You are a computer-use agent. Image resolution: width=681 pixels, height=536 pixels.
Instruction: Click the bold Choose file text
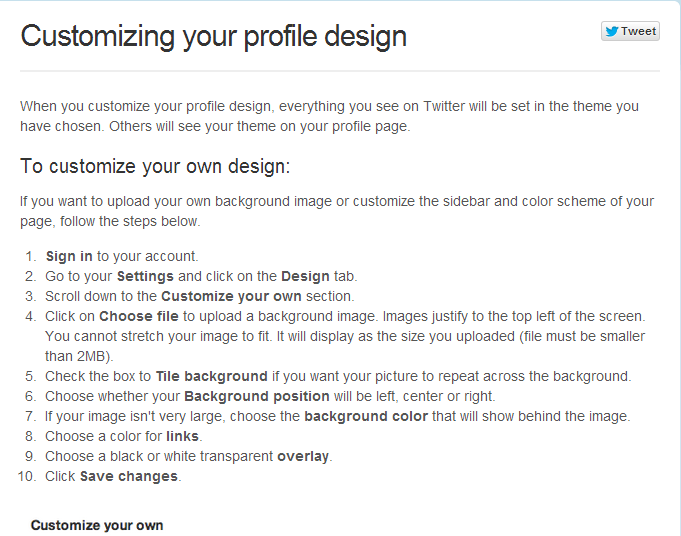tap(139, 316)
